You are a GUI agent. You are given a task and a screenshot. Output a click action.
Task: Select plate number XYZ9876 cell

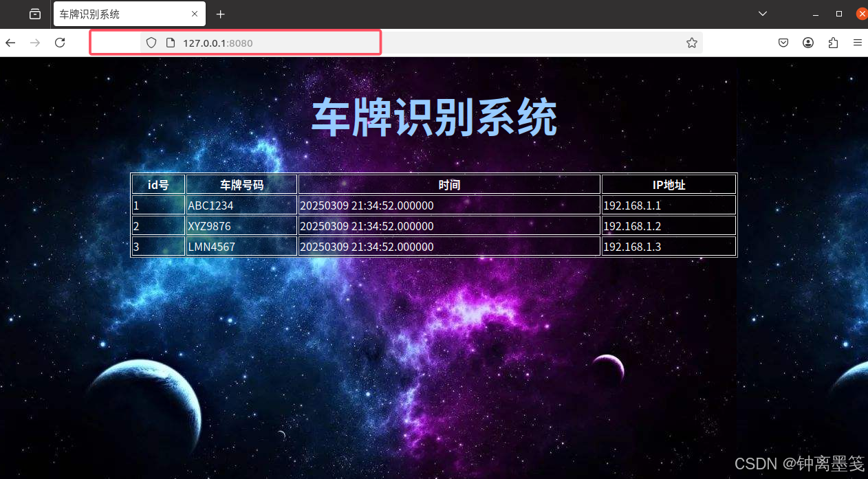pos(241,225)
